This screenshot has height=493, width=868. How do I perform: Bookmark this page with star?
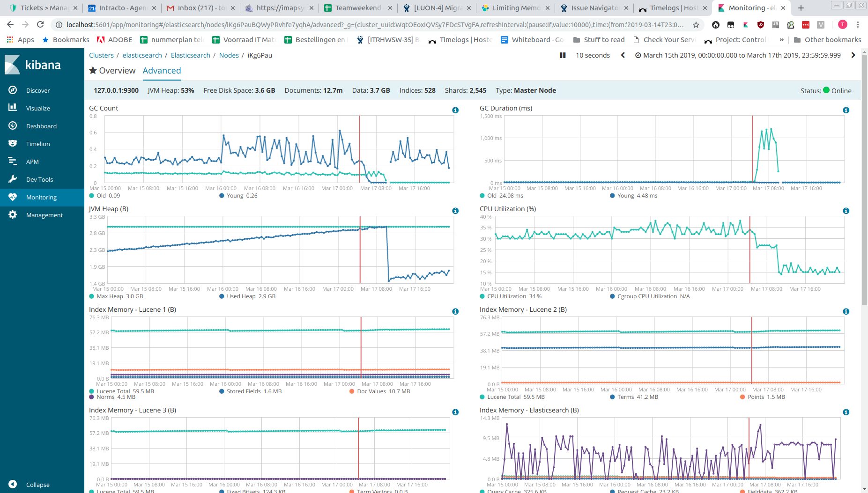click(696, 25)
